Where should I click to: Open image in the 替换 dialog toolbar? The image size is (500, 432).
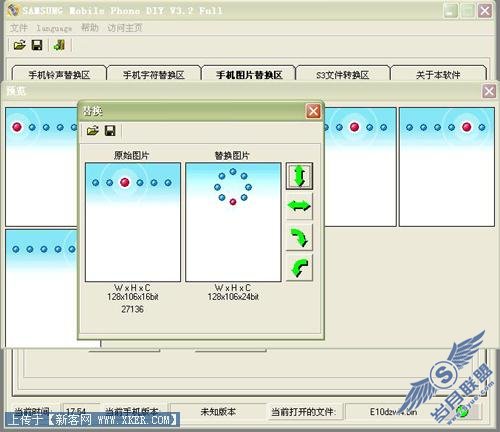tap(93, 130)
